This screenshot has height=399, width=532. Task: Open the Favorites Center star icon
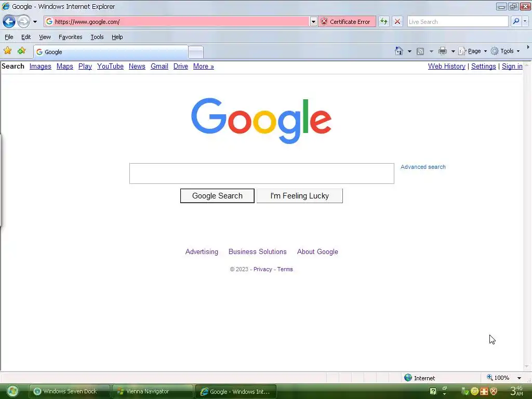tap(7, 51)
